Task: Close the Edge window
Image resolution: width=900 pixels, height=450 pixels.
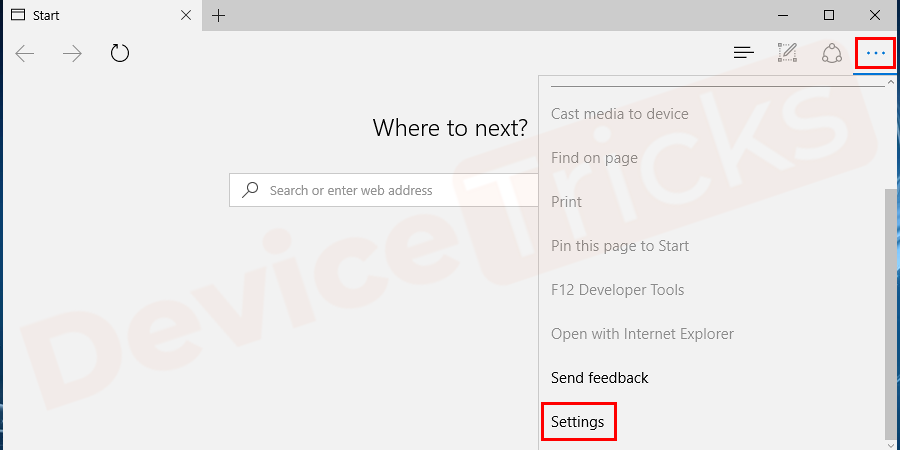Action: click(875, 15)
